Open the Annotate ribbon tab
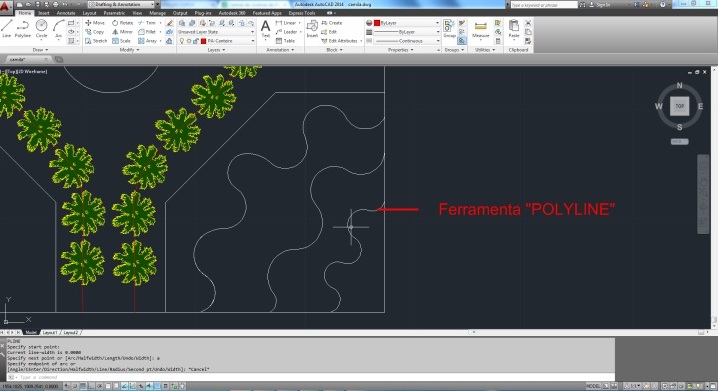This screenshot has width=718, height=391. pos(66,13)
